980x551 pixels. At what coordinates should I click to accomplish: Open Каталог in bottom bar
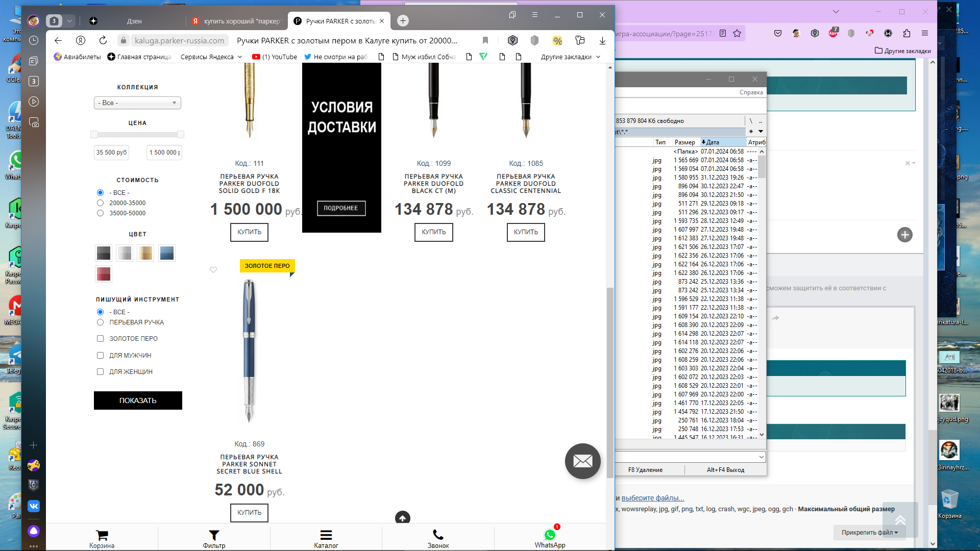pyautogui.click(x=326, y=538)
